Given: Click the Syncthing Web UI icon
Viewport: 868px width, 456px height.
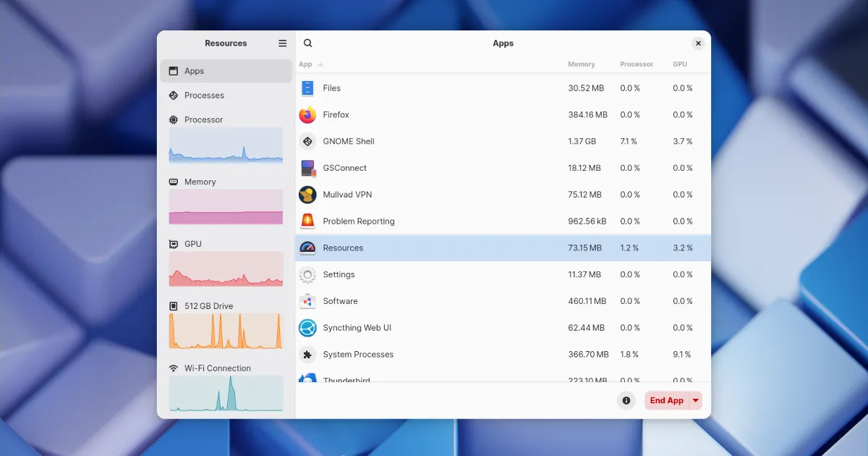Looking at the screenshot, I should tap(307, 328).
